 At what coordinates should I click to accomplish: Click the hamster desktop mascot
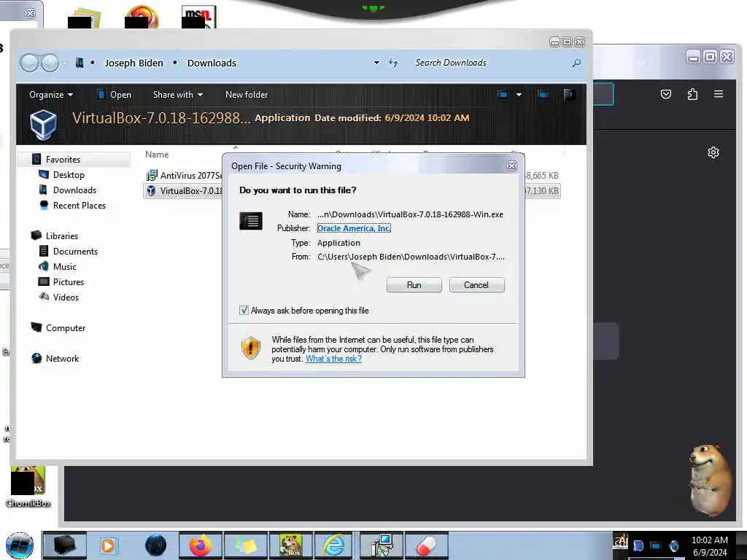[710, 480]
